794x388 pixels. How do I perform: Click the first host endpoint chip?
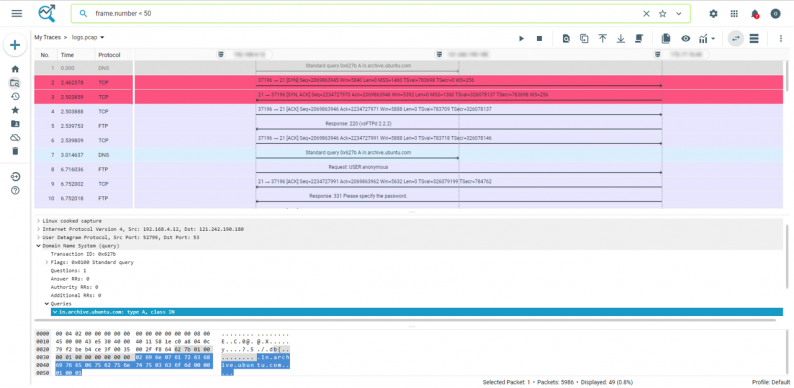point(245,54)
